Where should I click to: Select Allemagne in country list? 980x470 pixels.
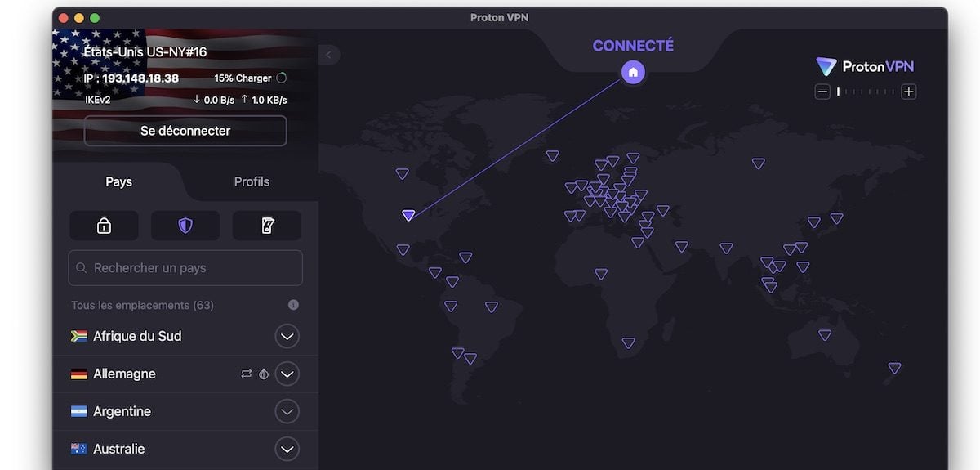(x=185, y=374)
